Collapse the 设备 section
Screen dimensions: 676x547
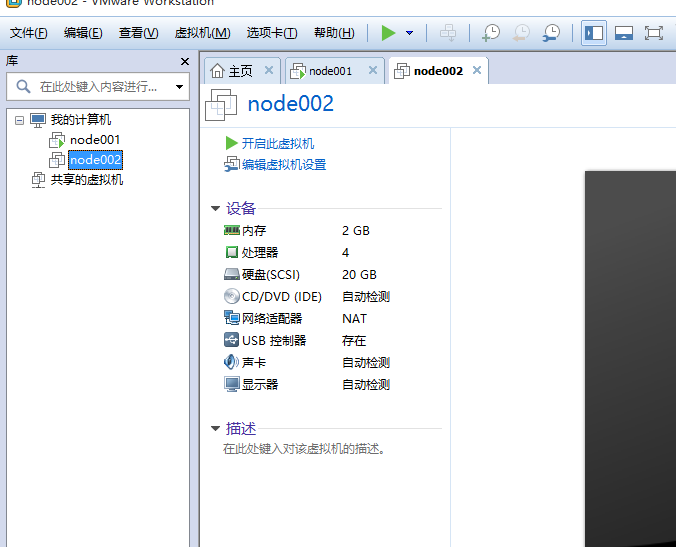215,209
